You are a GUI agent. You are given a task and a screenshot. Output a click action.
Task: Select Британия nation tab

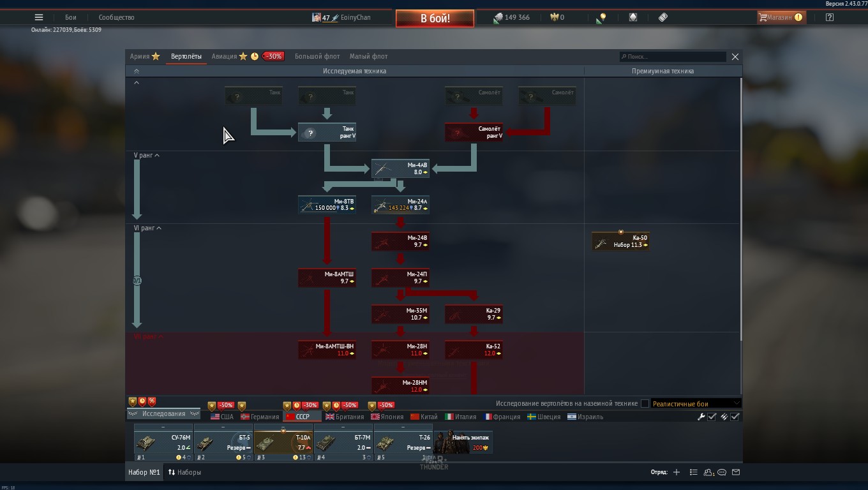[x=345, y=417]
